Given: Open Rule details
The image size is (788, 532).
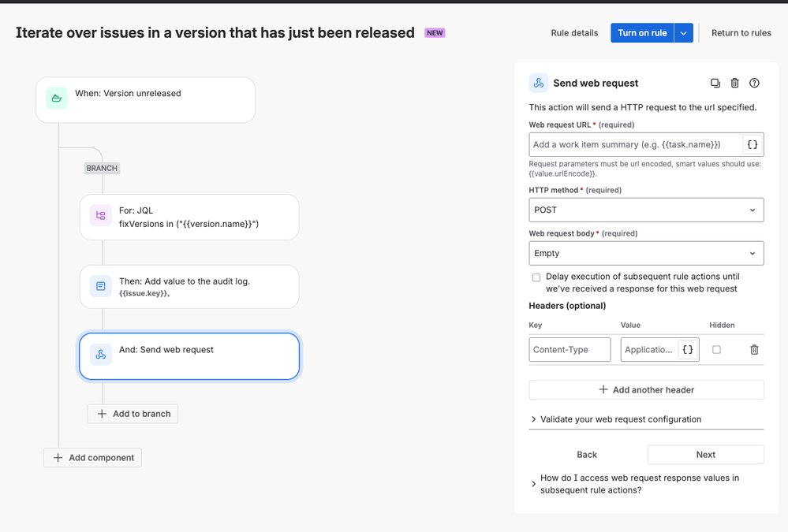Looking at the screenshot, I should pyautogui.click(x=574, y=33).
